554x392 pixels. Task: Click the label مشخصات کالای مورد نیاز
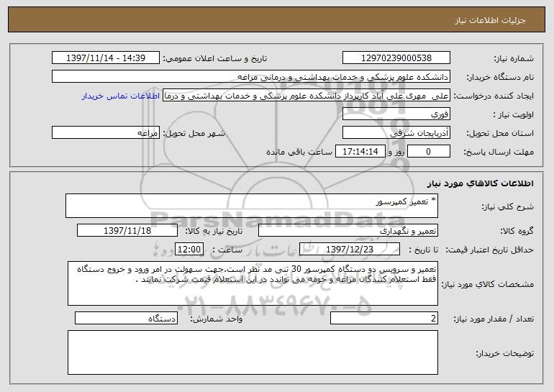coord(488,284)
